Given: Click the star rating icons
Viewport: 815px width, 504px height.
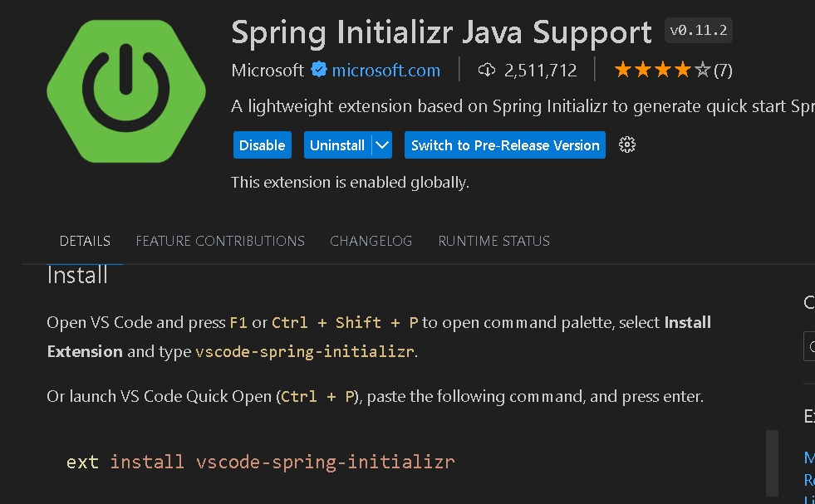Looking at the screenshot, I should coord(662,70).
